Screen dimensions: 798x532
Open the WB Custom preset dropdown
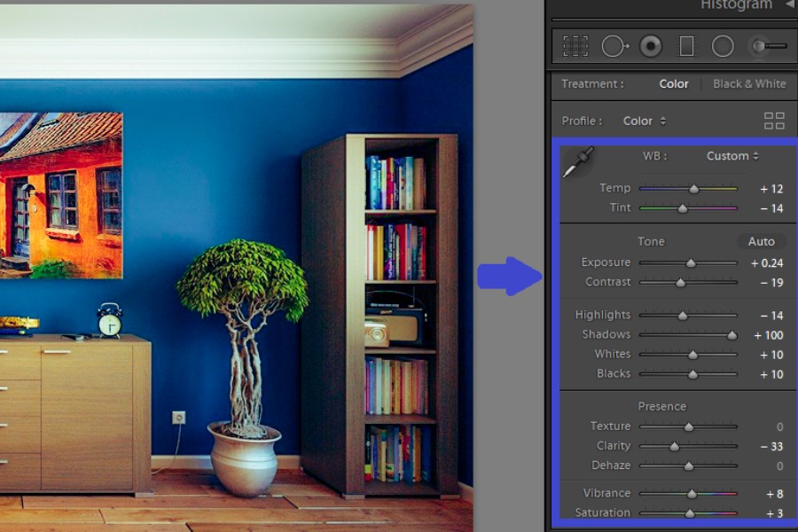732,156
